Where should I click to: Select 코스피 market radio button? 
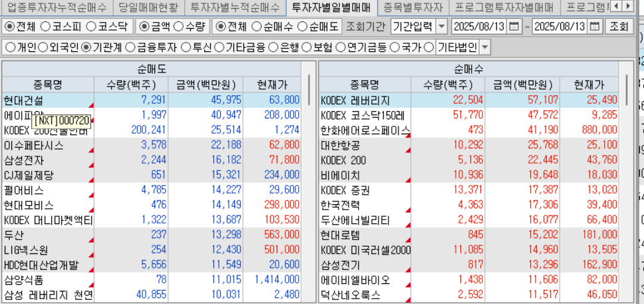(x=46, y=27)
